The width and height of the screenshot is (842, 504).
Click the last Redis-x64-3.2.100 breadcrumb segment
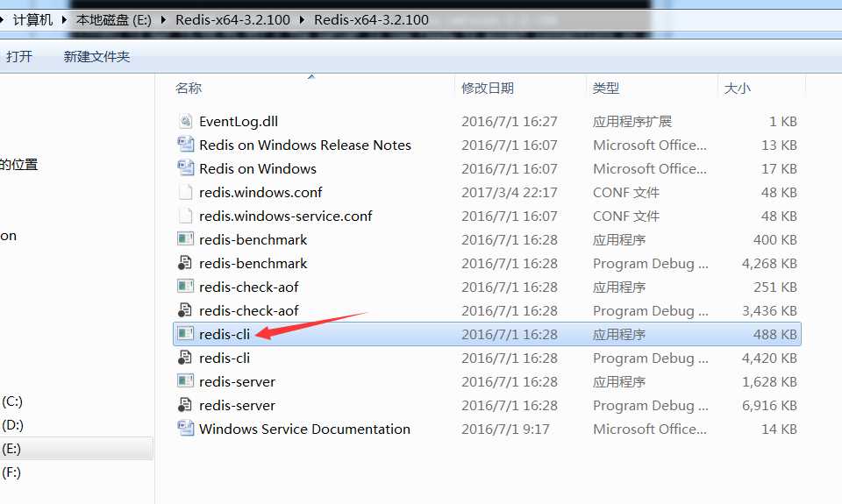(371, 20)
